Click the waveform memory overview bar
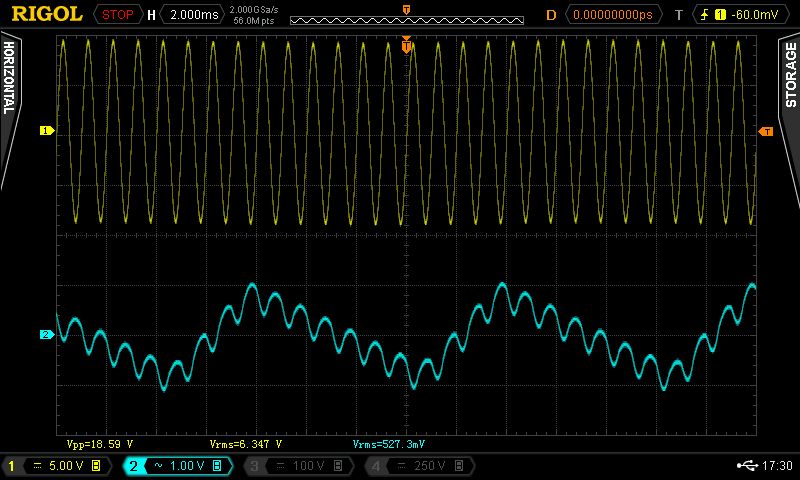 click(405, 20)
